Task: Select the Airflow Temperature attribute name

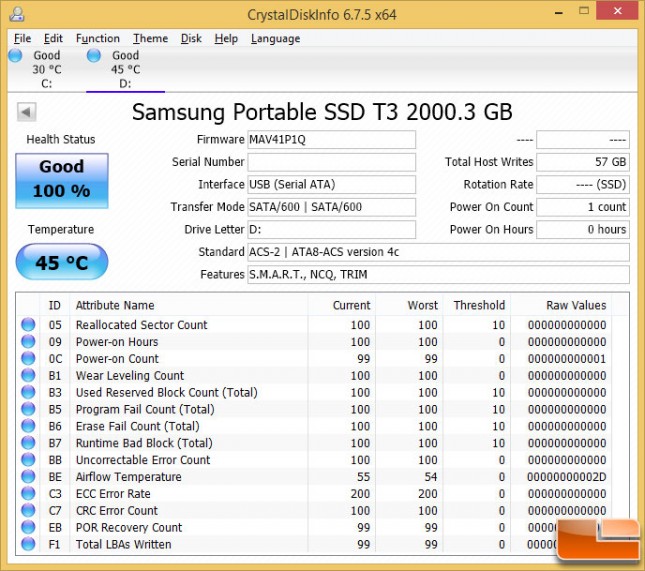Action: 128,477
